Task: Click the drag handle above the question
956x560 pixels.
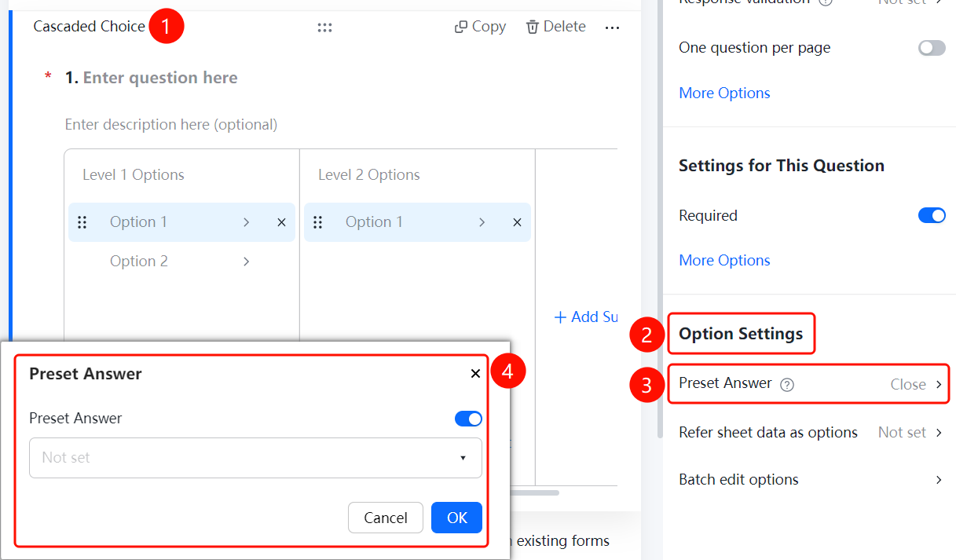Action: 324,27
